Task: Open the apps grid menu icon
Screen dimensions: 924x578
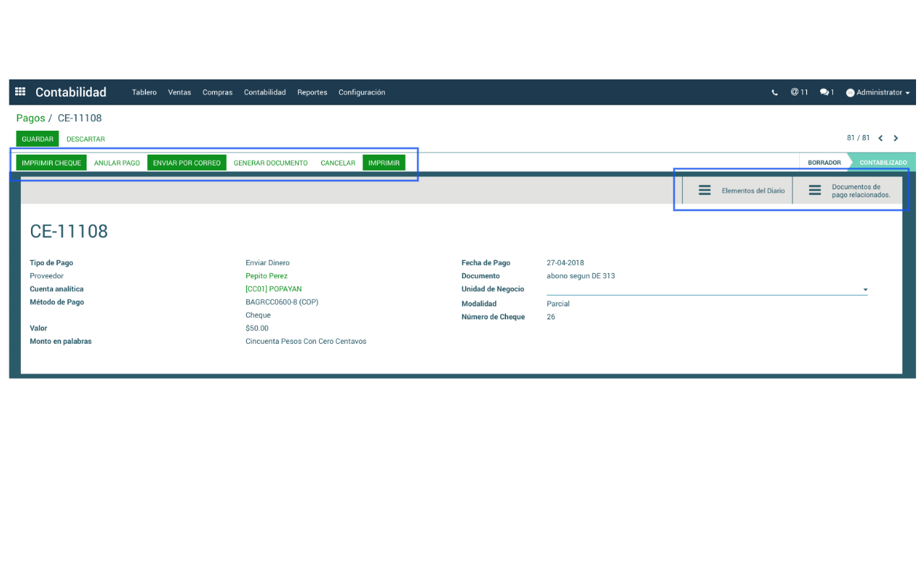Action: pos(20,92)
